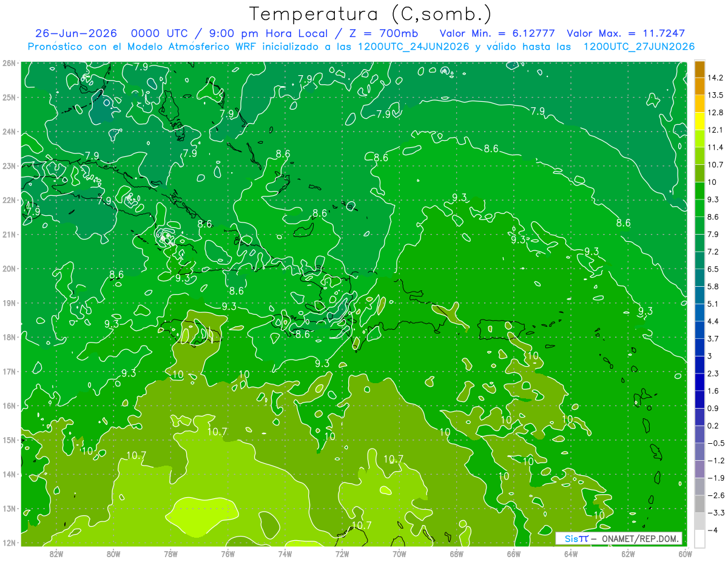Click the -0.5 value on the color scale

point(716,443)
